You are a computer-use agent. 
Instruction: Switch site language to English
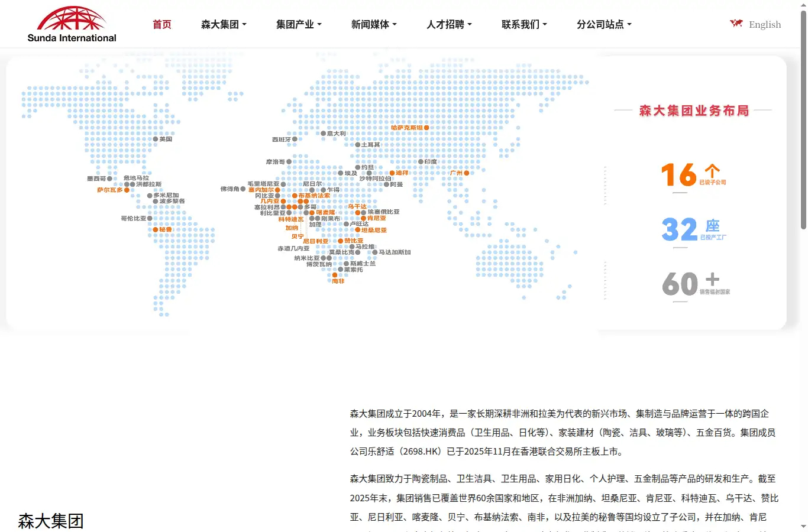click(765, 24)
